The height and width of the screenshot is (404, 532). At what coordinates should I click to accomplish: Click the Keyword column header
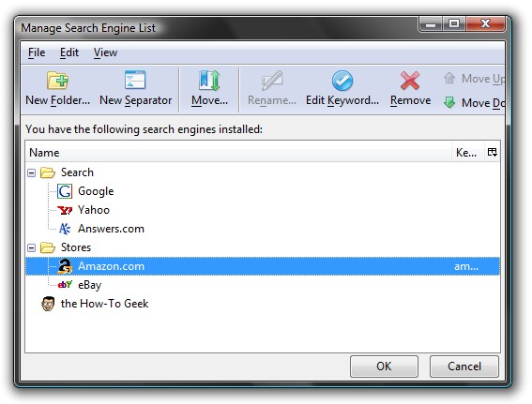(468, 153)
